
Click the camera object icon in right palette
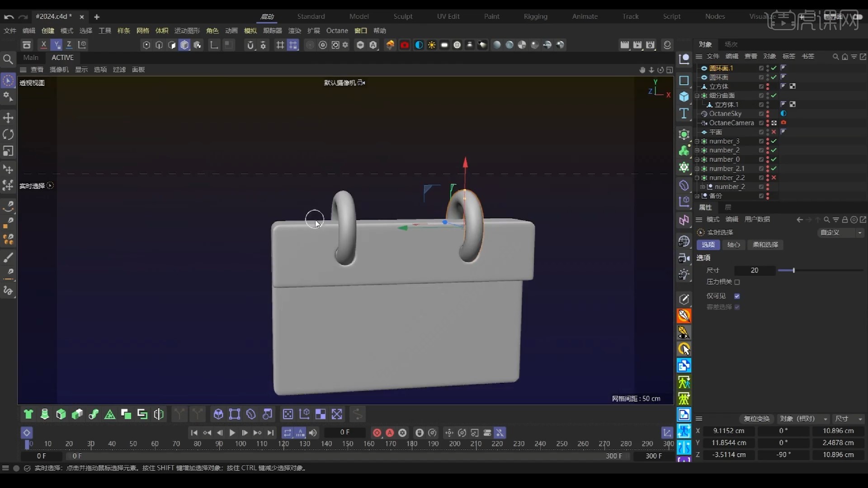[684, 258]
